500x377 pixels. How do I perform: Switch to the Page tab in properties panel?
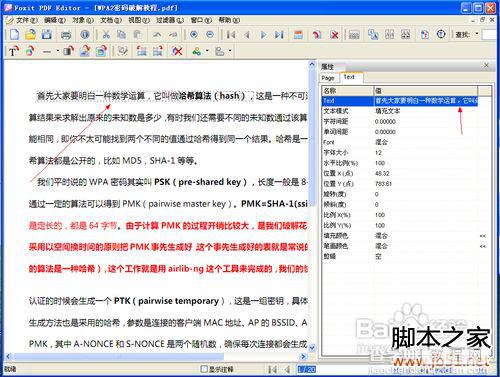[328, 78]
